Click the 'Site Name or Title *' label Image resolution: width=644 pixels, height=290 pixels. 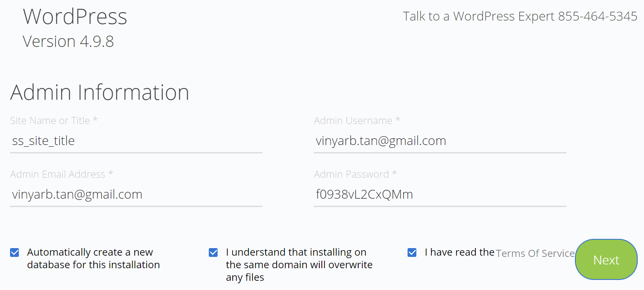click(54, 121)
